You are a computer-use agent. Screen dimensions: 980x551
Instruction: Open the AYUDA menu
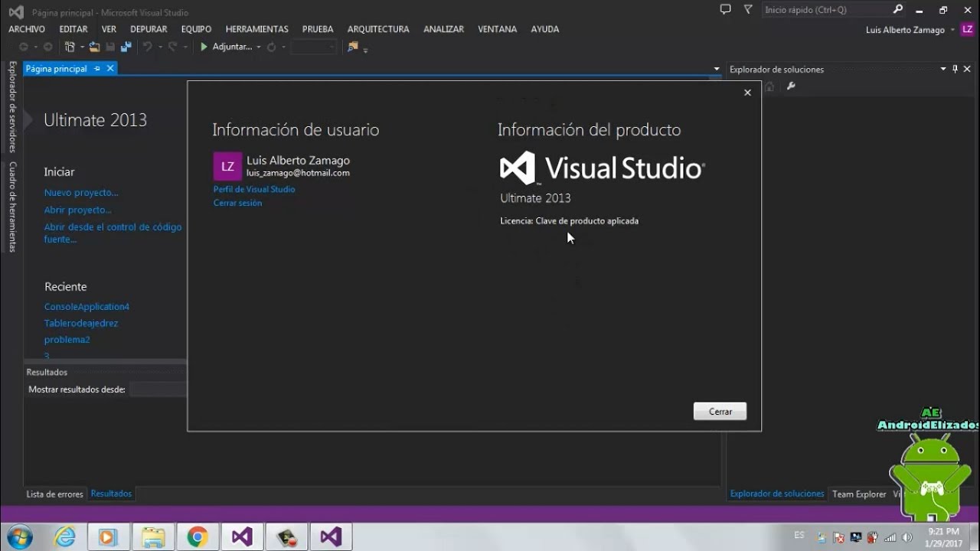(x=545, y=29)
